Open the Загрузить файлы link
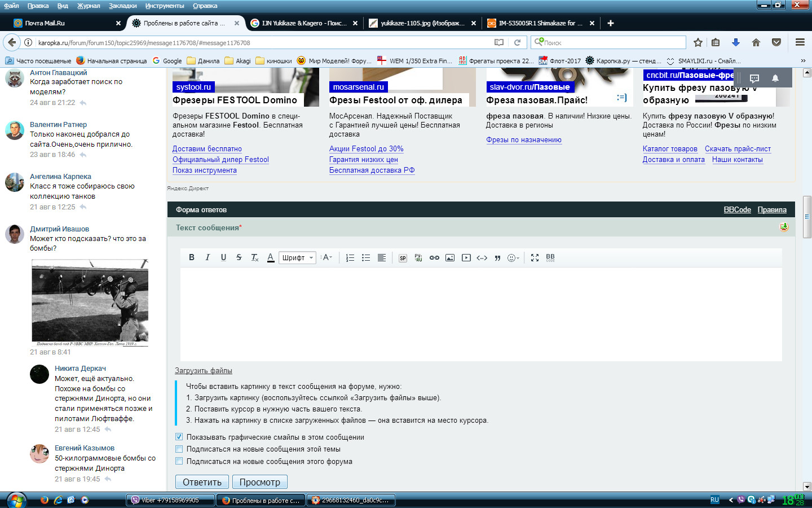This screenshot has height=508, width=812. click(x=204, y=371)
